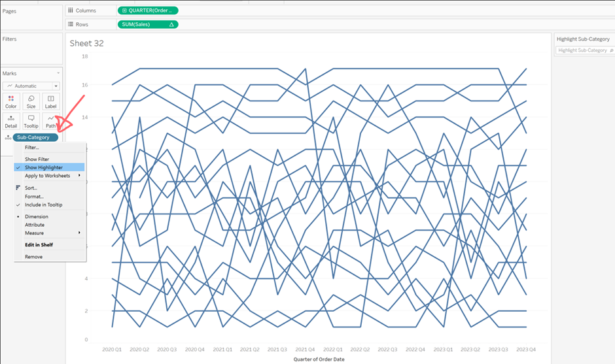Click the 16 value on vertical axis
The height and width of the screenshot is (364, 615).
[x=84, y=85]
